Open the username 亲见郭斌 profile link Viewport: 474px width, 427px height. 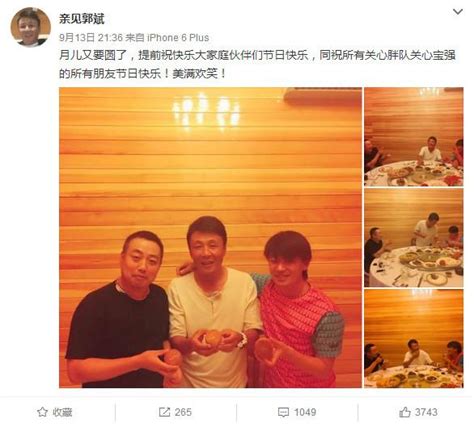(x=82, y=18)
